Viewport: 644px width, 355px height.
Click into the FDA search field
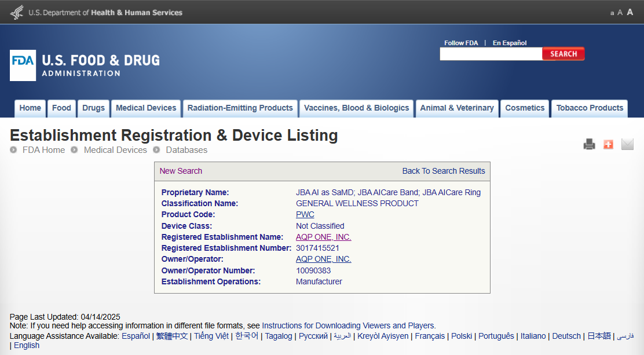click(x=491, y=54)
